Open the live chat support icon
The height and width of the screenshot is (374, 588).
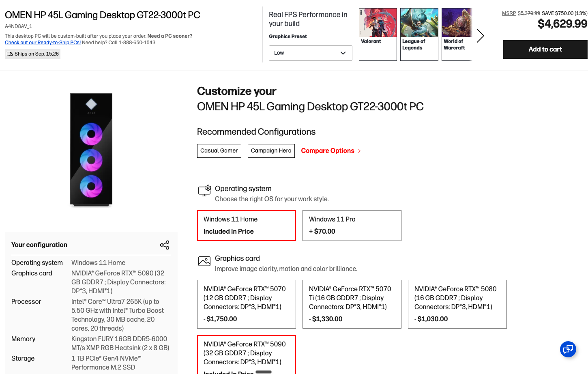coord(568,349)
